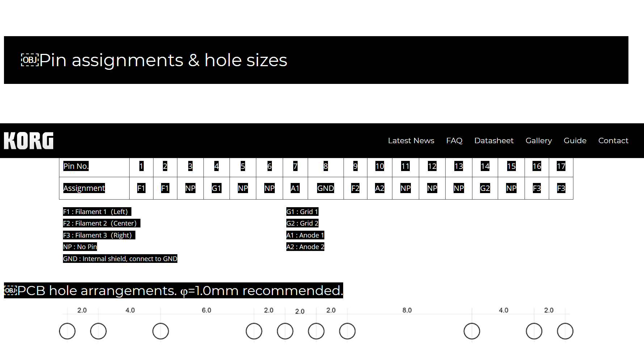644x354 pixels.
Task: Click the G2 cell under pin 14
Action: pos(485,188)
